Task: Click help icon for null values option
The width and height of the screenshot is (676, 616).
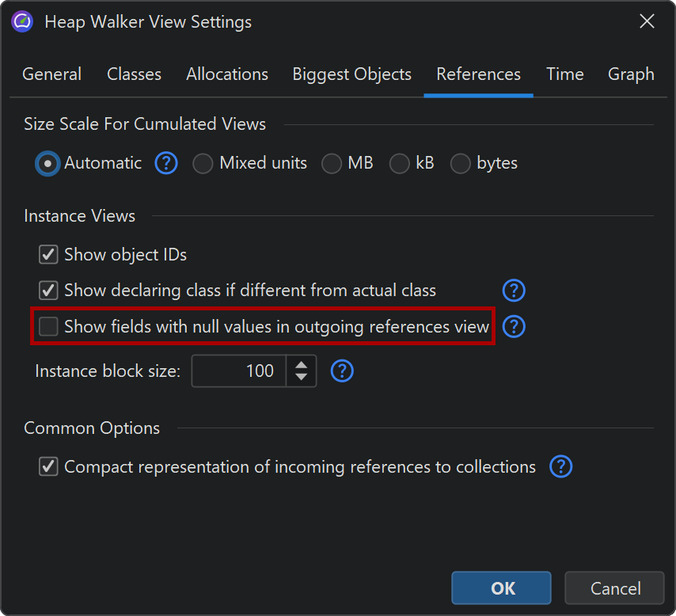Action: (514, 326)
